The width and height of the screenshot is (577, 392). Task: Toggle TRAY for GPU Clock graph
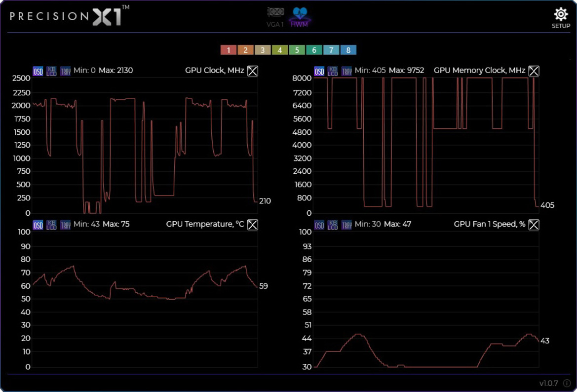click(x=65, y=71)
